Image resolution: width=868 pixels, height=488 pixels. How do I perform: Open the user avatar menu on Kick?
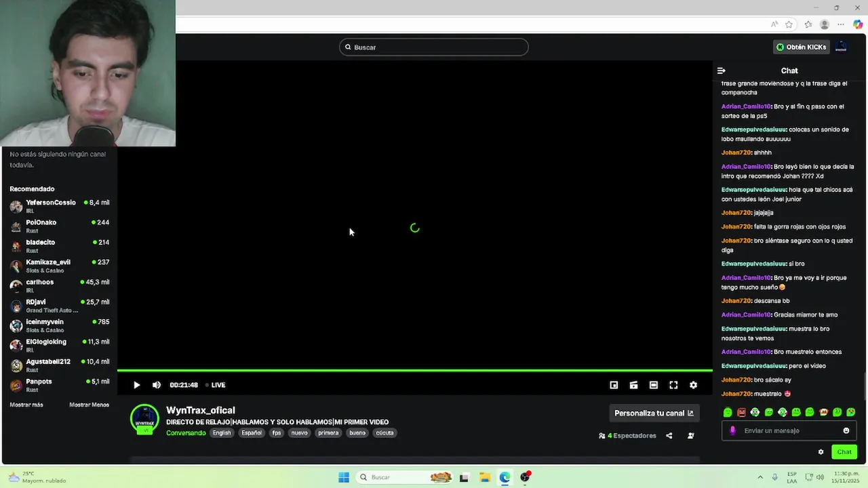point(841,47)
